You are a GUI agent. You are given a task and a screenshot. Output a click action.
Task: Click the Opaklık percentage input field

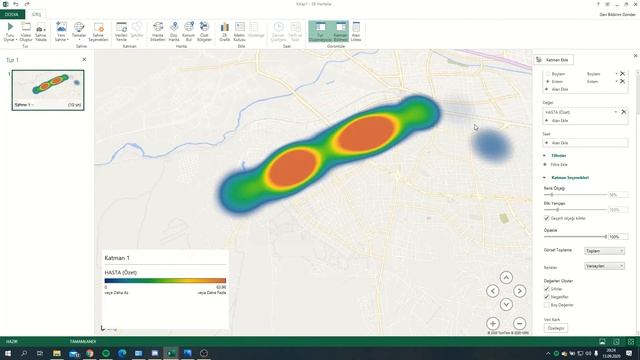pyautogui.click(x=618, y=237)
